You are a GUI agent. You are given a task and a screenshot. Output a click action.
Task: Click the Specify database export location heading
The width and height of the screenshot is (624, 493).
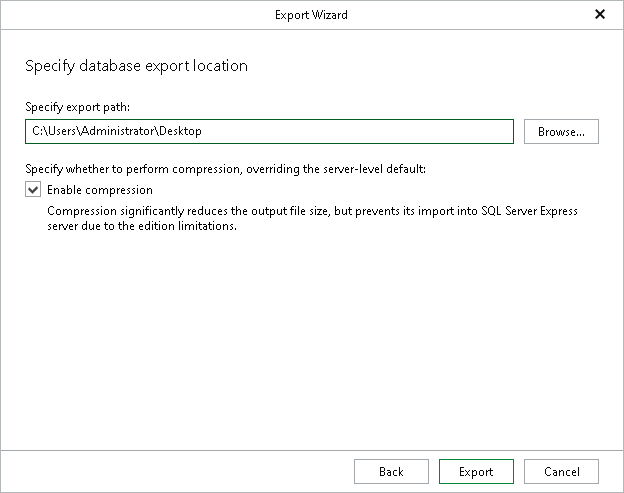(136, 67)
